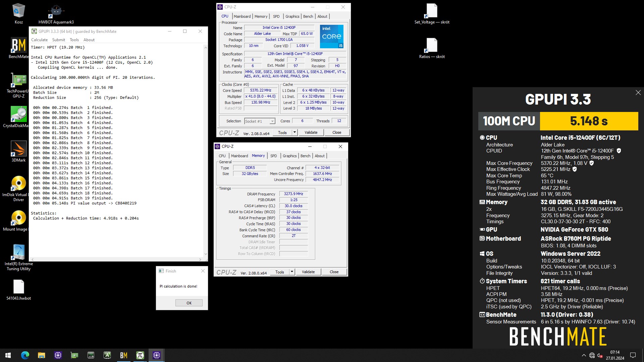Switch to SPD tab in top CPU-Z
The height and width of the screenshot is (362, 644).
[276, 16]
